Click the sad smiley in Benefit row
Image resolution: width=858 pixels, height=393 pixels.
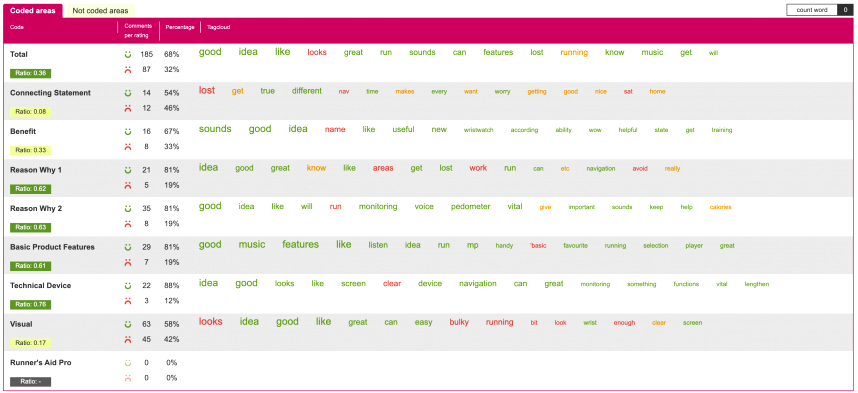click(127, 147)
